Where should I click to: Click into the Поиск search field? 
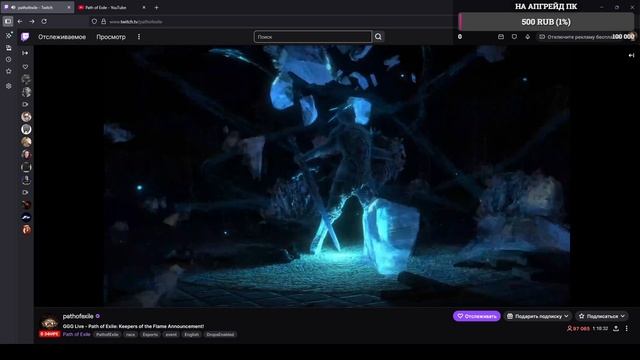pos(313,37)
